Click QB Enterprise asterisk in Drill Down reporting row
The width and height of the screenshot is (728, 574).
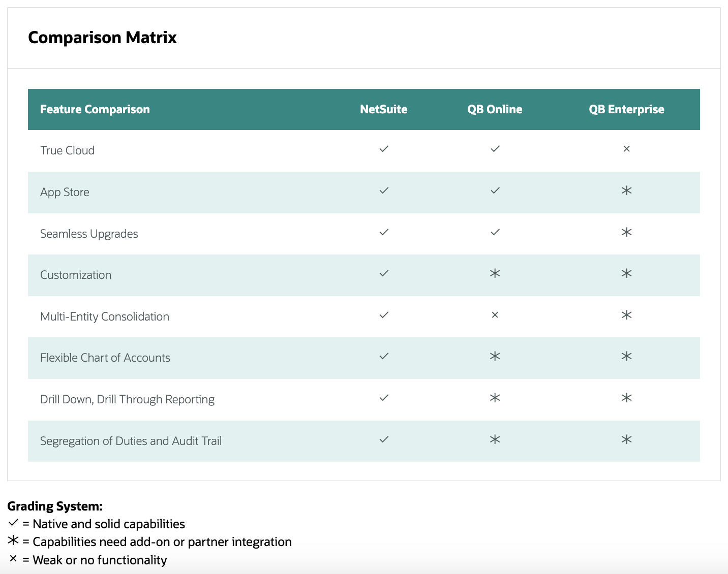pos(626,398)
